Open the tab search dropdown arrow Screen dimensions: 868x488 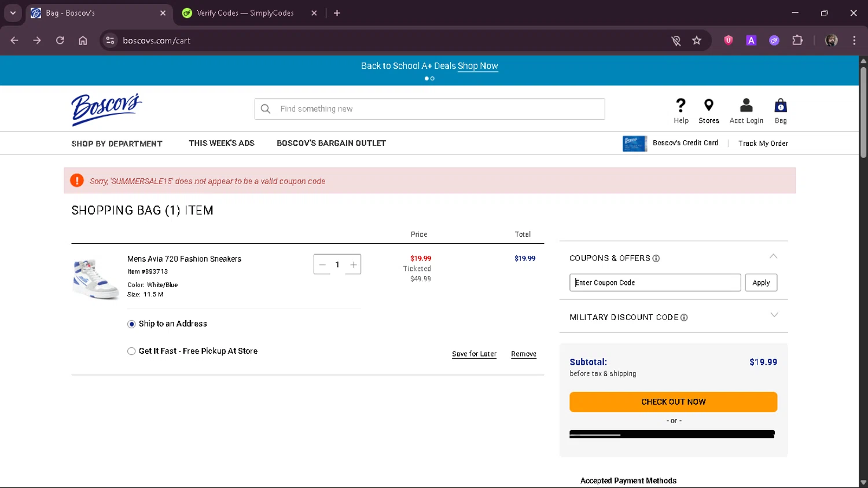pos(13,13)
